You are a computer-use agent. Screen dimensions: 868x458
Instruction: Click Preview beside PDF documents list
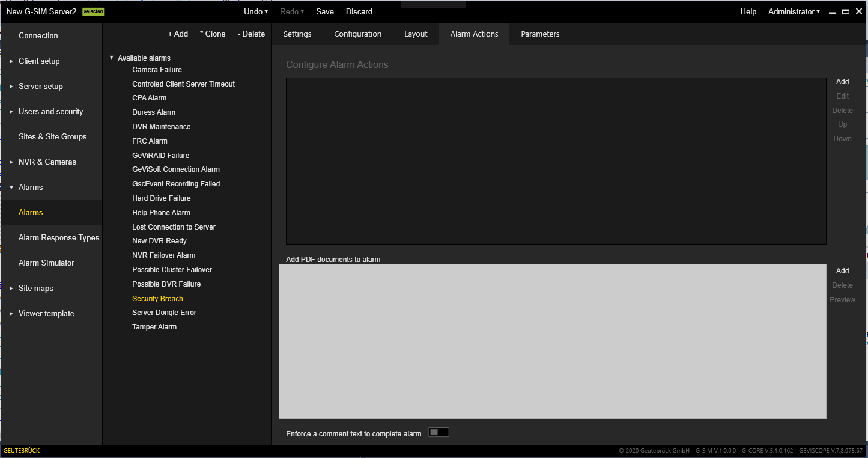[843, 300]
